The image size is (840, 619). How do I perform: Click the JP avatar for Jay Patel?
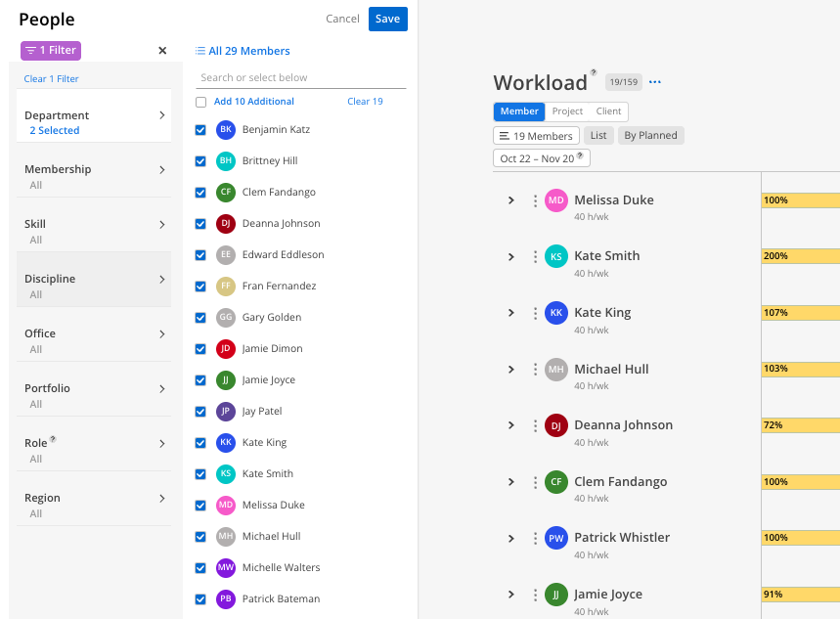(226, 411)
